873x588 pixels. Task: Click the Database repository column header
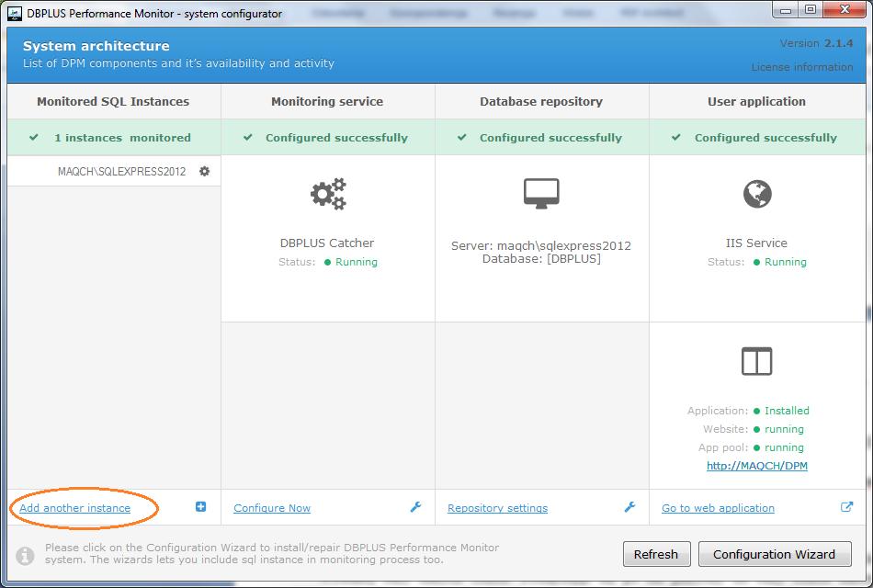pos(541,101)
